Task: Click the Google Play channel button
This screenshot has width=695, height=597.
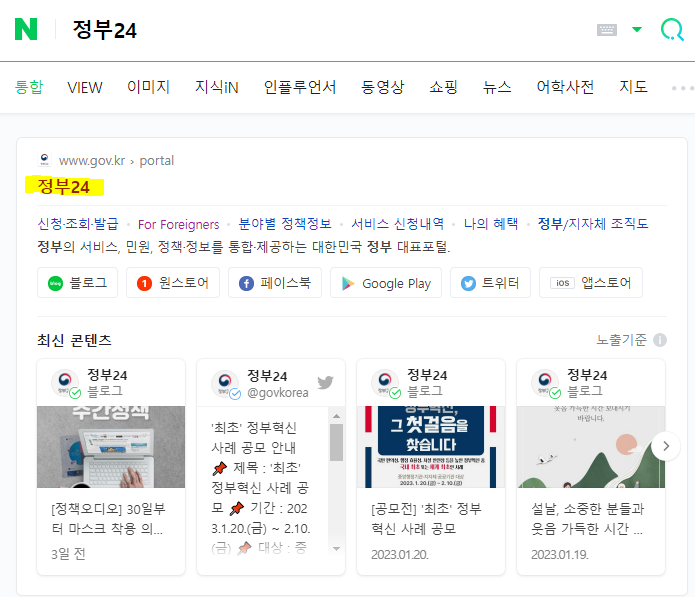Action: click(386, 283)
